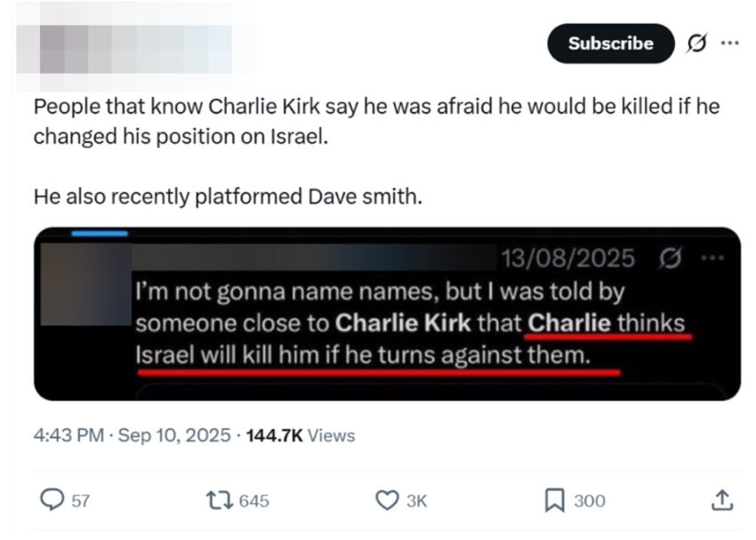Click the 13/08/2025 date in quoted post
The width and height of the screenshot is (756, 540).
pyautogui.click(x=567, y=259)
